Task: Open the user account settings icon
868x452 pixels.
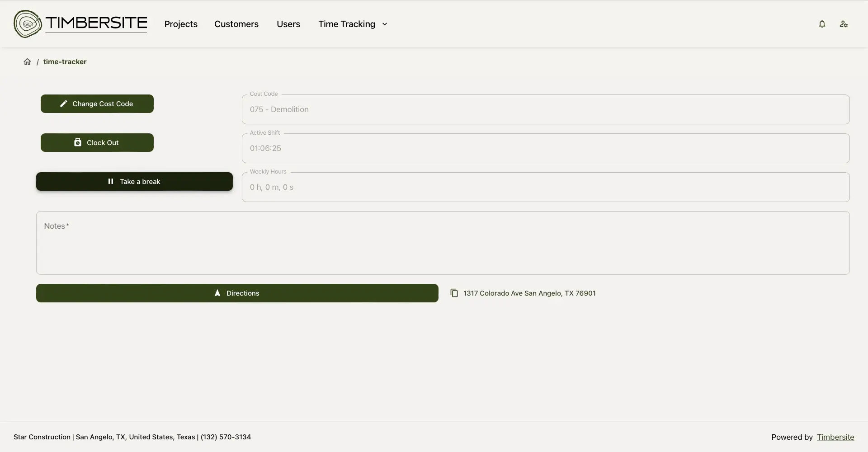Action: coord(844,24)
